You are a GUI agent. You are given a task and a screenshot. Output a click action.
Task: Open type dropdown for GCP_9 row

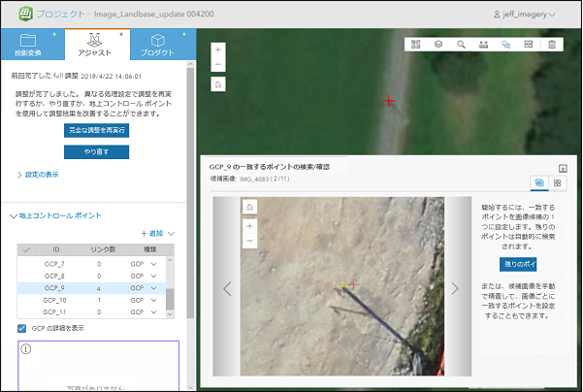coord(153,288)
